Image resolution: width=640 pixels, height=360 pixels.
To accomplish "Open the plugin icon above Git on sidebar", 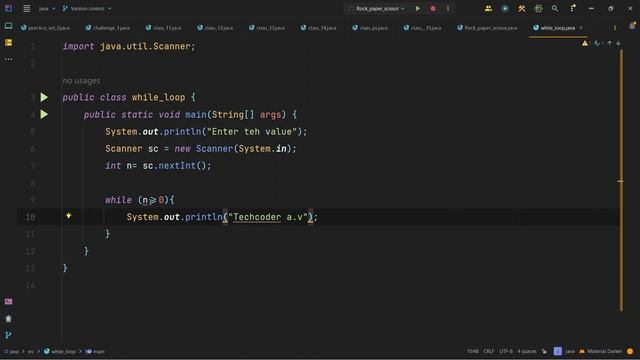I will (x=8, y=318).
